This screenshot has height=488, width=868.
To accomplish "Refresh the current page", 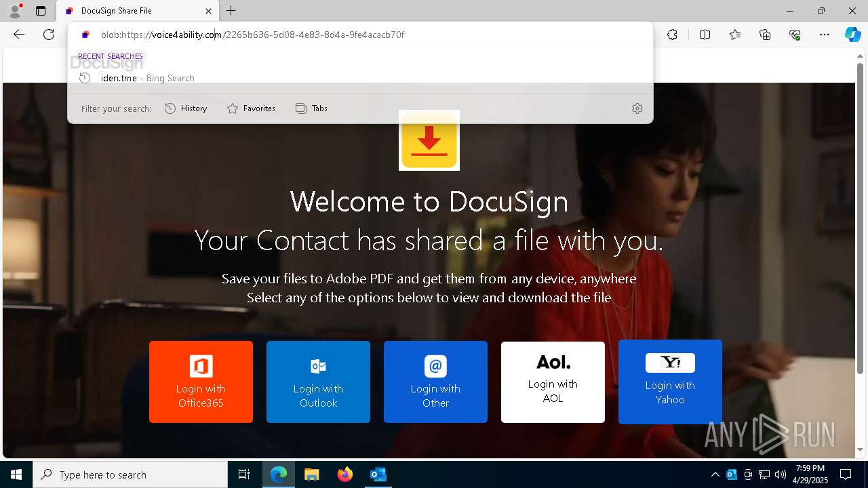I will pyautogui.click(x=49, y=35).
